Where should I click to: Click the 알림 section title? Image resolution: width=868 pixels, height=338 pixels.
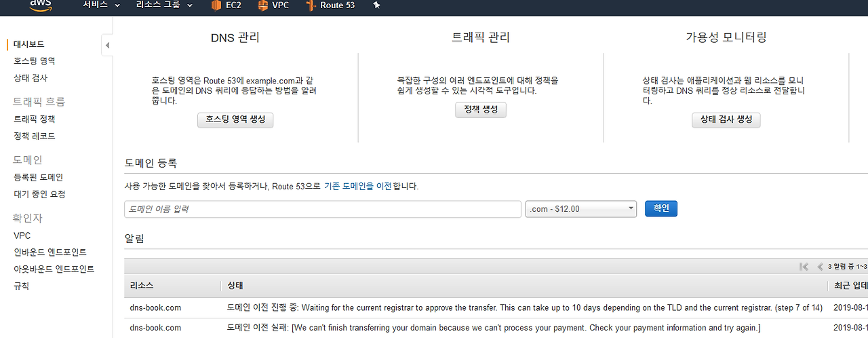134,239
